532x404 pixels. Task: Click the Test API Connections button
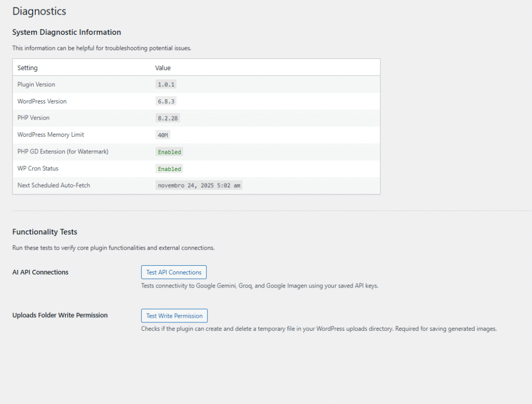point(174,272)
